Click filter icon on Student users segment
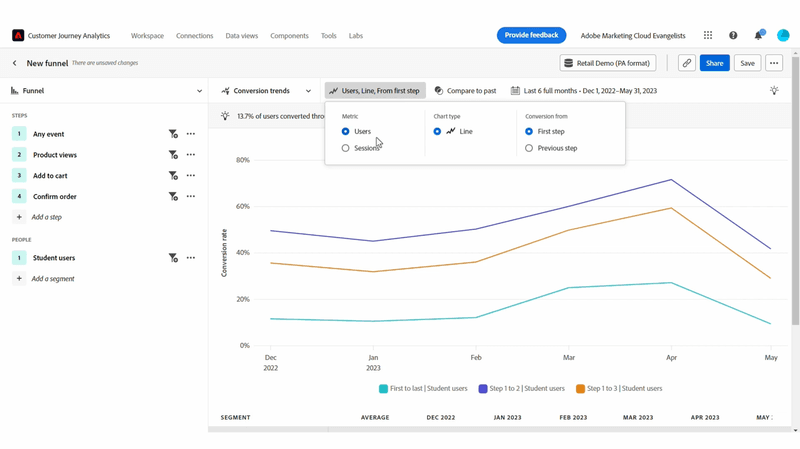The height and width of the screenshot is (449, 800). [x=173, y=258]
